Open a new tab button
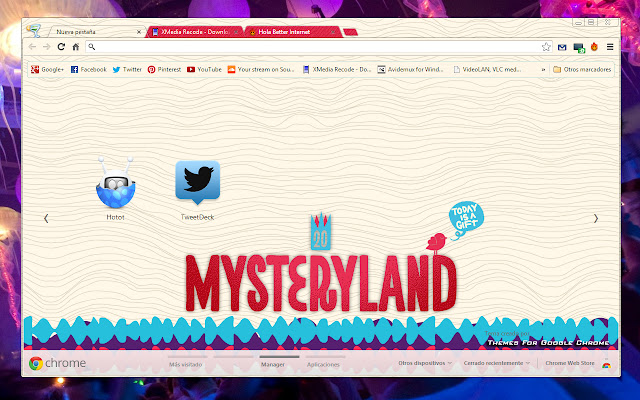 click(351, 32)
